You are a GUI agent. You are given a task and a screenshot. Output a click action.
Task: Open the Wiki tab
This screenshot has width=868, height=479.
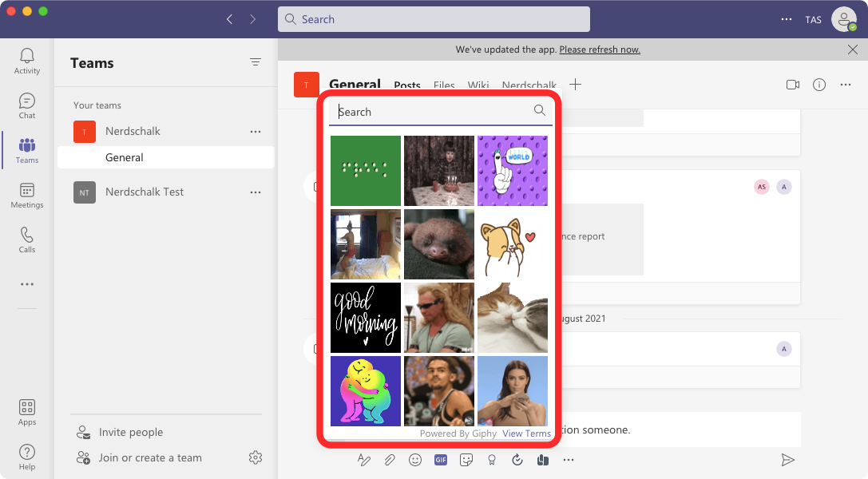[478, 85]
